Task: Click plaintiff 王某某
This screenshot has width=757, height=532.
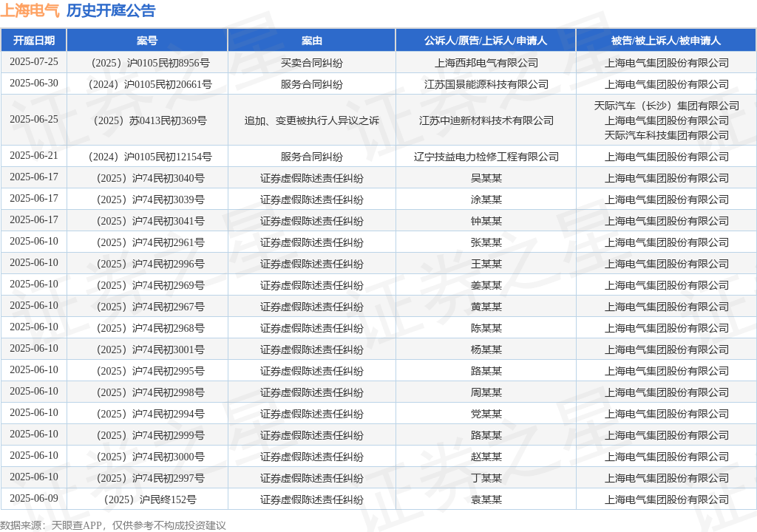Action: [486, 264]
